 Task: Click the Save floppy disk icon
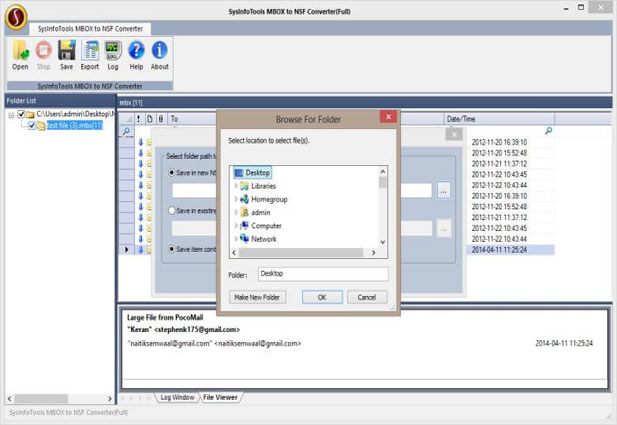[67, 55]
